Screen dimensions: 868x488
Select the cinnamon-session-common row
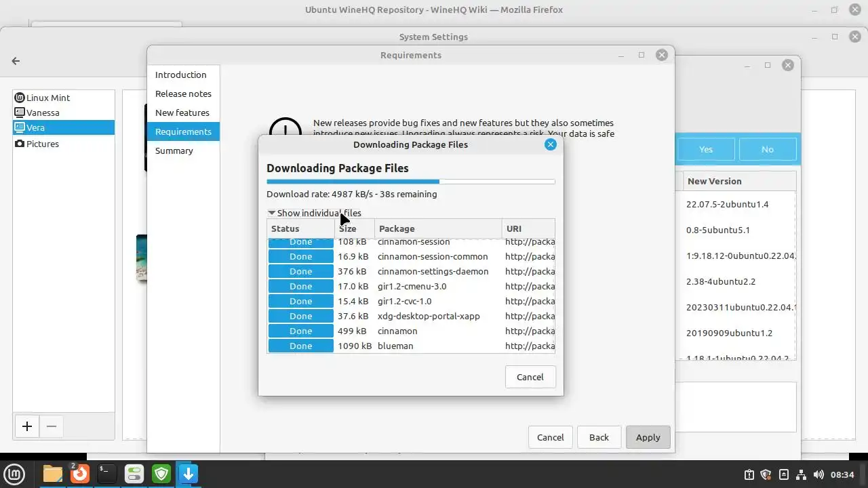411,256
